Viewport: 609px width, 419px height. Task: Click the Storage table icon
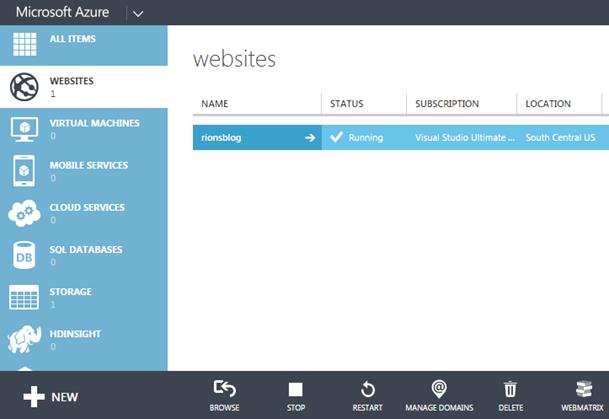click(x=24, y=297)
